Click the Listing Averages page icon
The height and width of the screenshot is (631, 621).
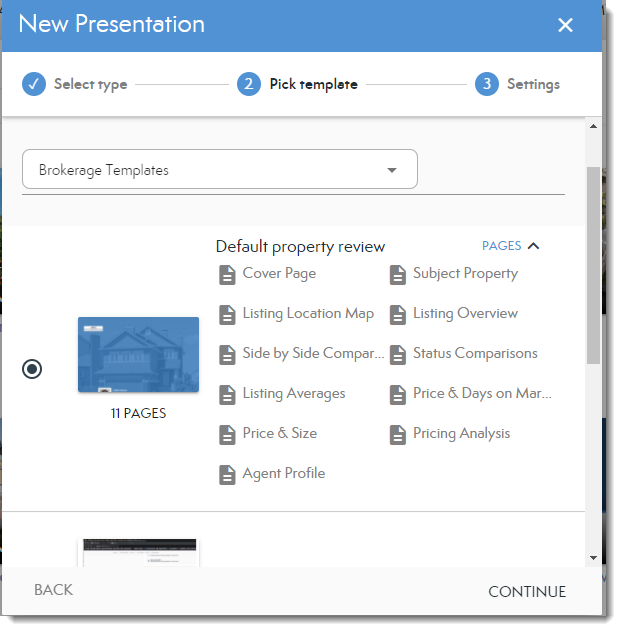[x=227, y=394]
